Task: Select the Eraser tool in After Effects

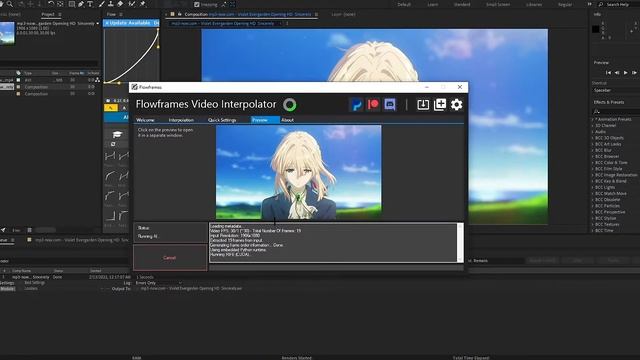Action: pyautogui.click(x=120, y=4)
